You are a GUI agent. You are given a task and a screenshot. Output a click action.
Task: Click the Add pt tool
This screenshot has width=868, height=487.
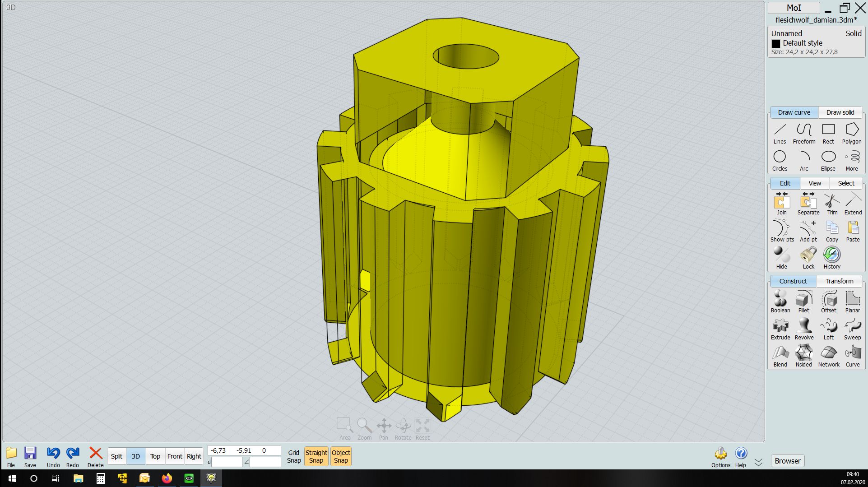point(808,231)
